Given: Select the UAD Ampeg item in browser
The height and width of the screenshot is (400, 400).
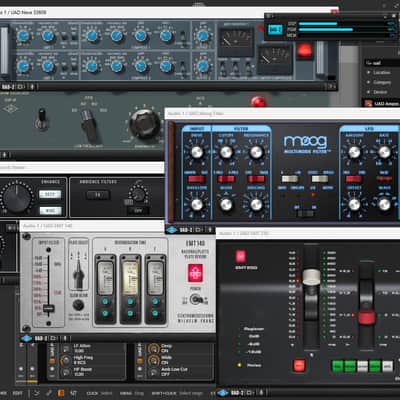Looking at the screenshot, I should pos(382,103).
